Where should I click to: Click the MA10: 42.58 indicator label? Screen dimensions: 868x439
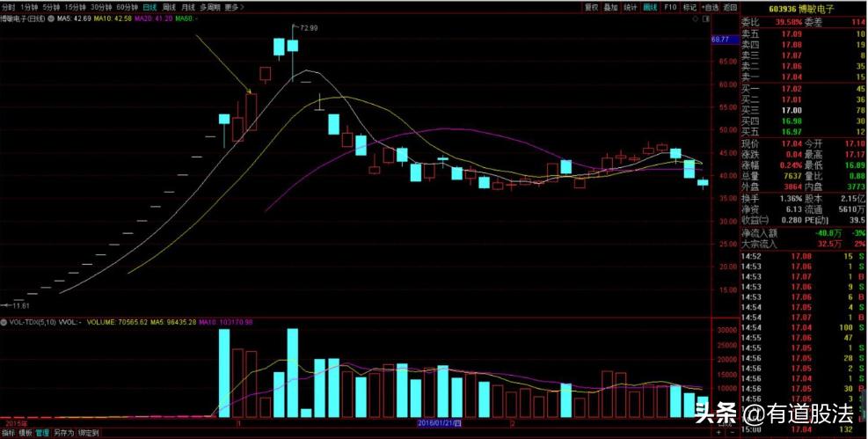tap(113, 18)
